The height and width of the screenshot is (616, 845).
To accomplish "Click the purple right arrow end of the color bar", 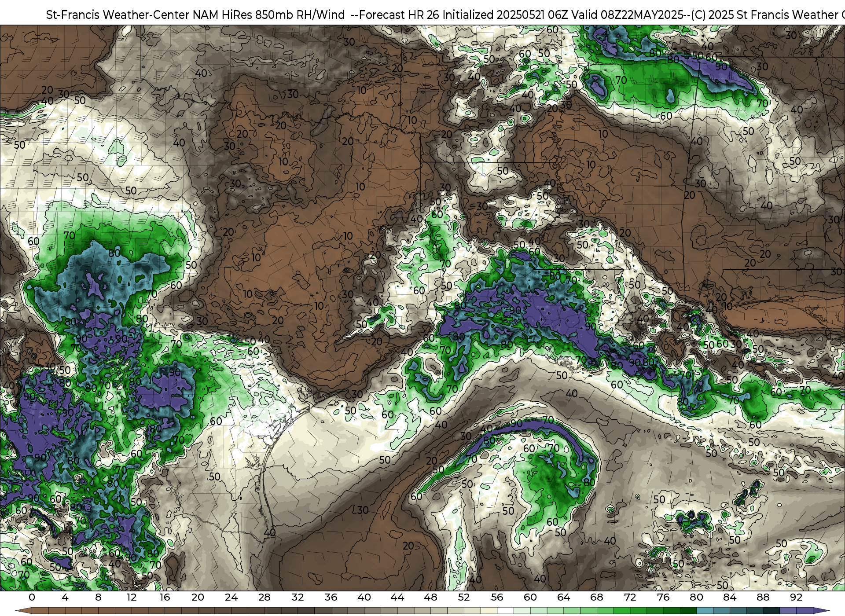I will pos(821,611).
